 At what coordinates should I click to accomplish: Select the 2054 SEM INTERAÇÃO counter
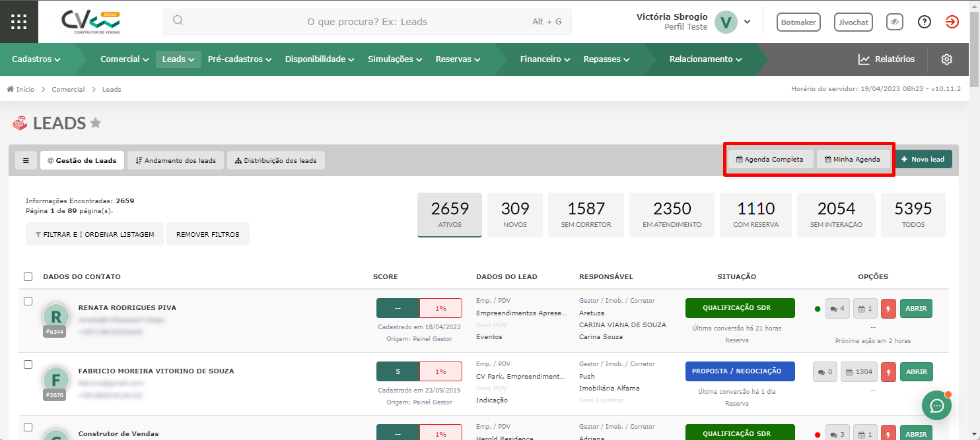click(x=836, y=215)
